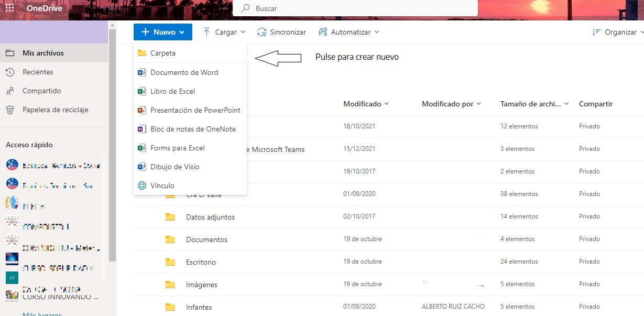Click the OneDrive title in the header

(x=44, y=8)
